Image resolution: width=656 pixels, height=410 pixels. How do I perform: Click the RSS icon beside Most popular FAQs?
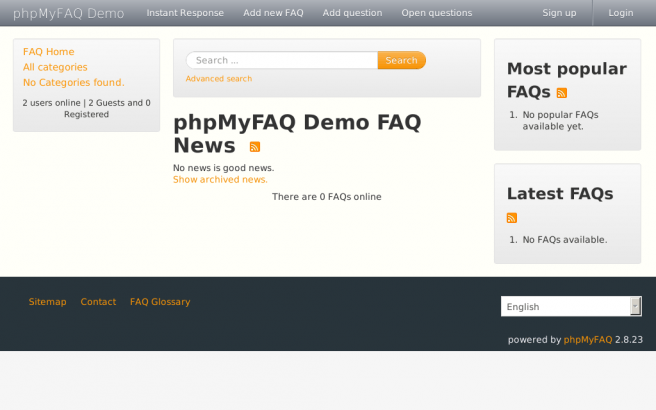[562, 93]
